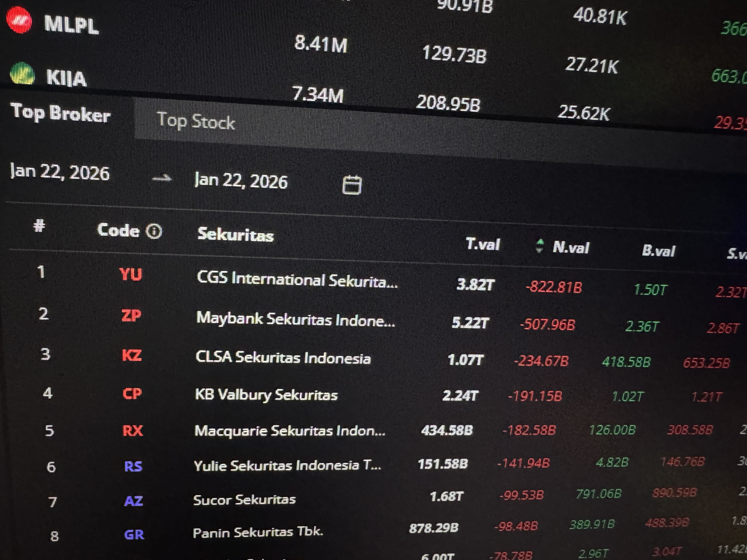Click the Code info icon
Viewport: 747px width, 560px height.
pyautogui.click(x=154, y=231)
